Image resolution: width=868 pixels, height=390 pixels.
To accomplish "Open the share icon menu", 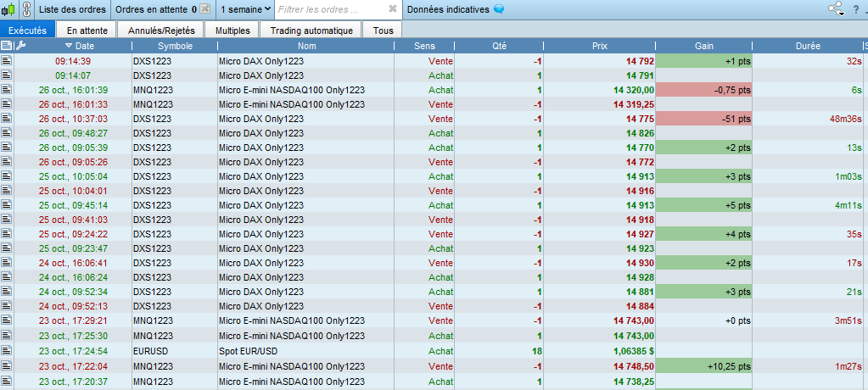I will point(836,8).
